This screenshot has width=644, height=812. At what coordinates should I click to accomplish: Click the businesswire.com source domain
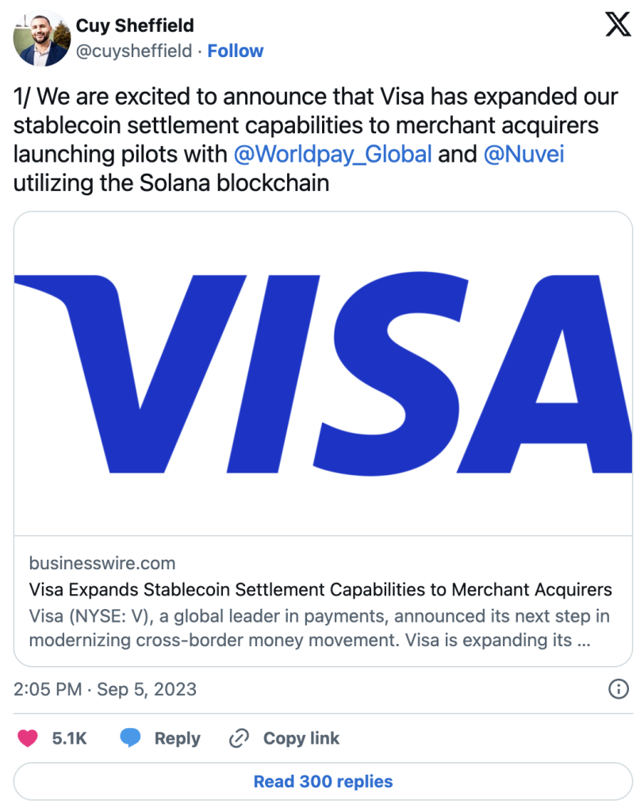pos(102,564)
